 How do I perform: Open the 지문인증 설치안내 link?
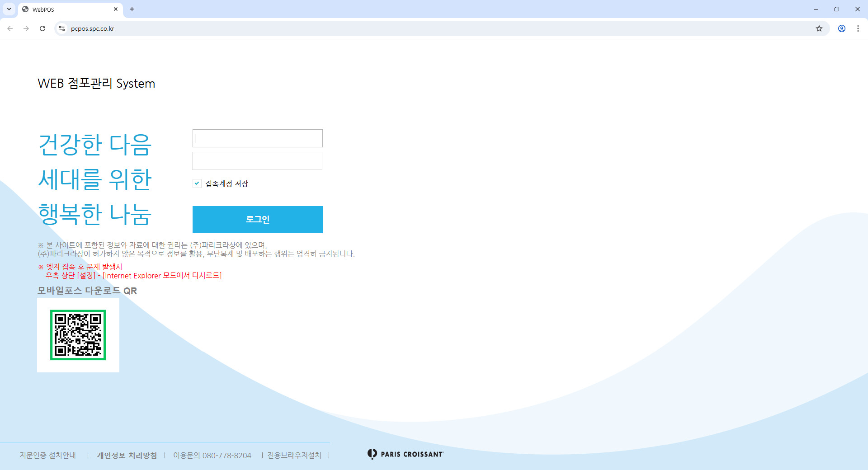pos(47,455)
